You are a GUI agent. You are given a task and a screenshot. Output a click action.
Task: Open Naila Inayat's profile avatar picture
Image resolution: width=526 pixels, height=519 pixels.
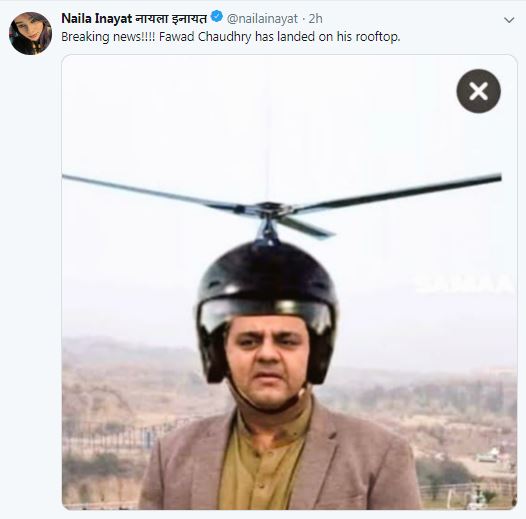click(31, 33)
